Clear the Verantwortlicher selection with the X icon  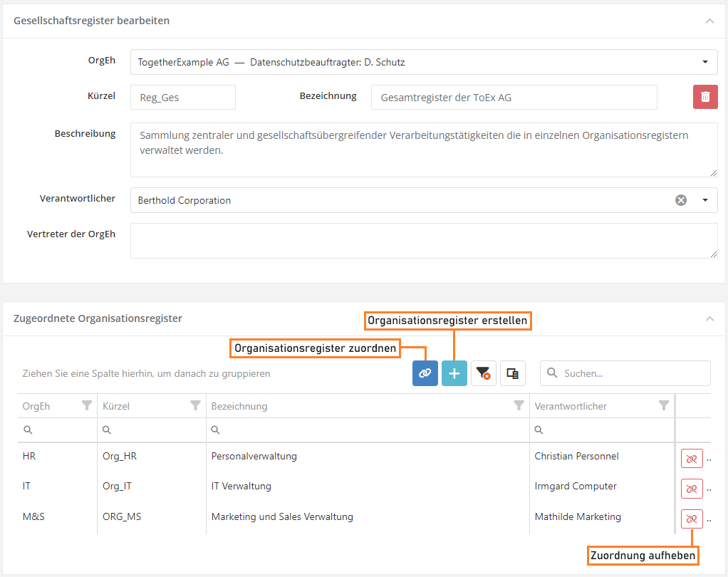(x=681, y=200)
